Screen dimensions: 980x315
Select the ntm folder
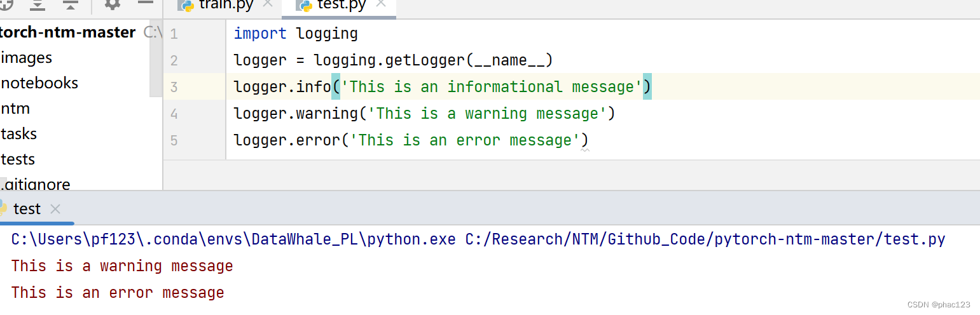click(15, 109)
